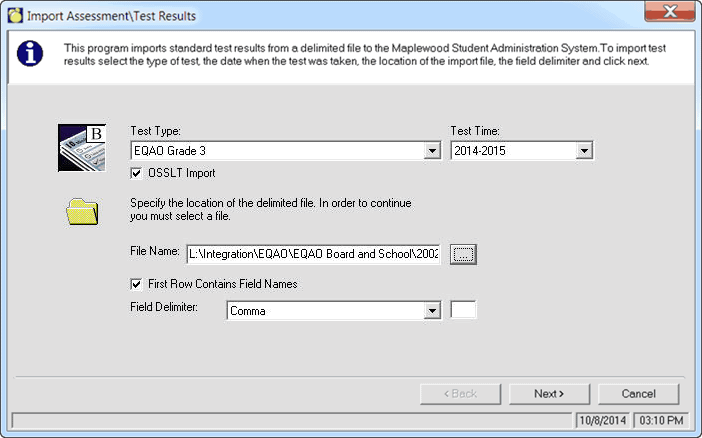Click the yellow open folder icon
The height and width of the screenshot is (438, 702).
pos(82,212)
